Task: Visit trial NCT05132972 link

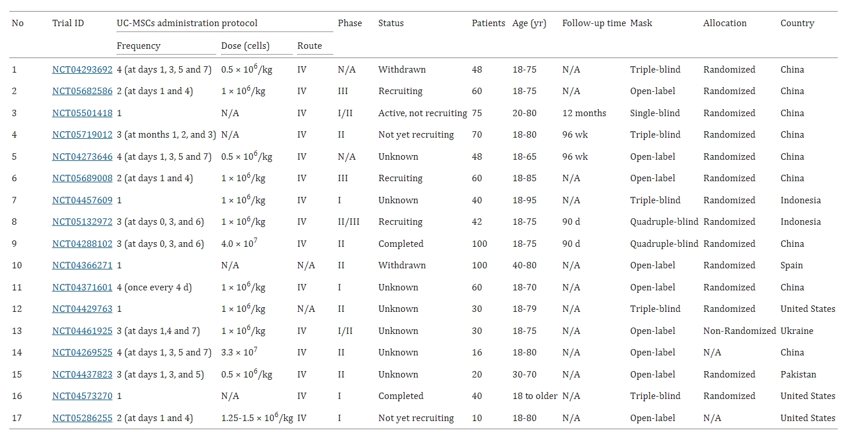Action: (x=82, y=222)
